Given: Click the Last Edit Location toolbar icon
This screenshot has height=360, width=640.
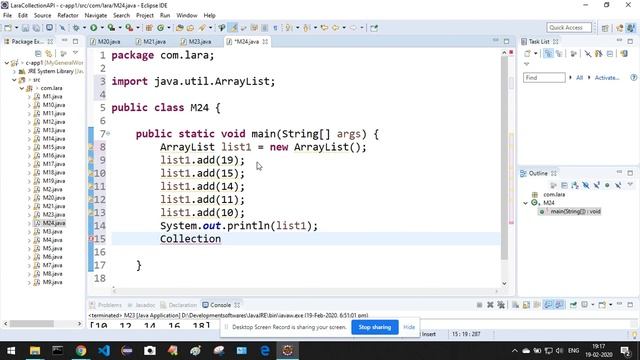Looking at the screenshot, I should pos(324,28).
